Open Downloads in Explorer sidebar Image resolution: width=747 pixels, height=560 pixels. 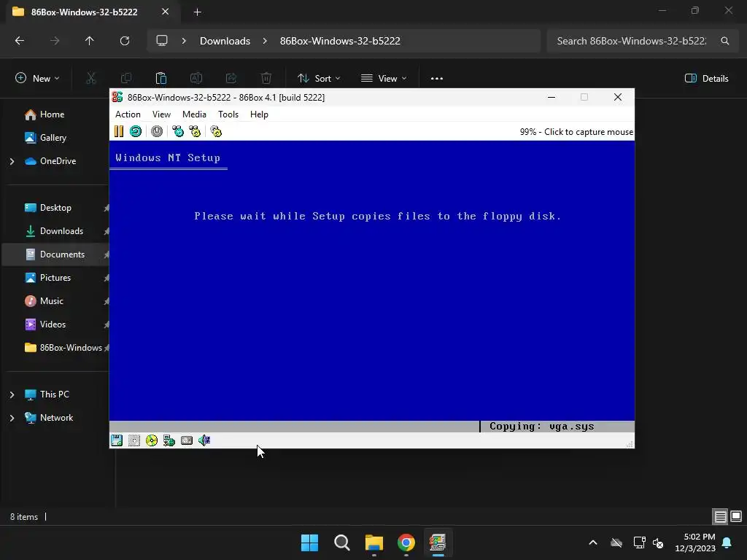[61, 231]
